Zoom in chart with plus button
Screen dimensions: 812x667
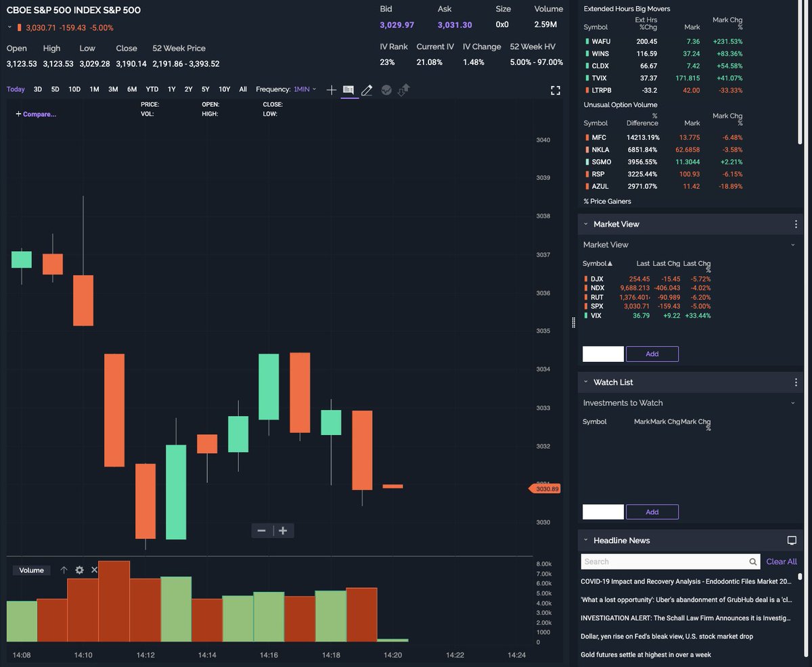coord(284,531)
